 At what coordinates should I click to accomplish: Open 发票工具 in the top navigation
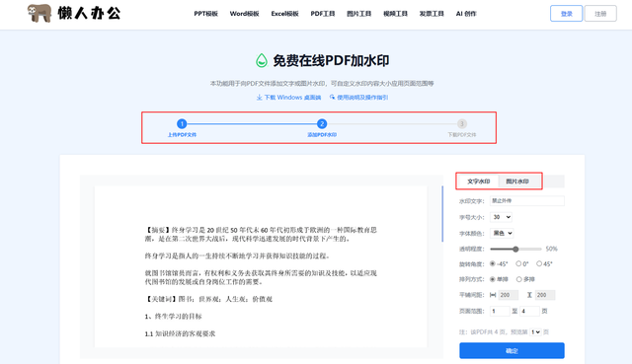pos(432,13)
